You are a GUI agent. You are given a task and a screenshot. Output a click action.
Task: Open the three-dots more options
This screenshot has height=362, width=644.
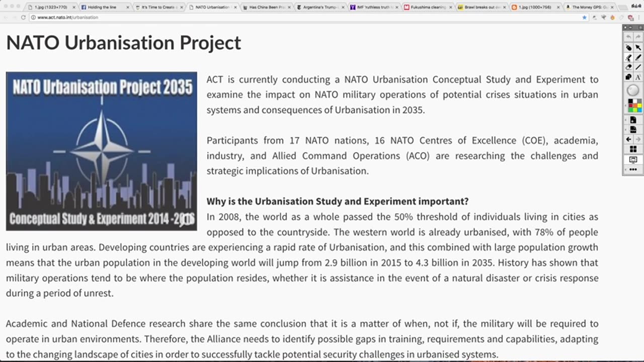(633, 169)
